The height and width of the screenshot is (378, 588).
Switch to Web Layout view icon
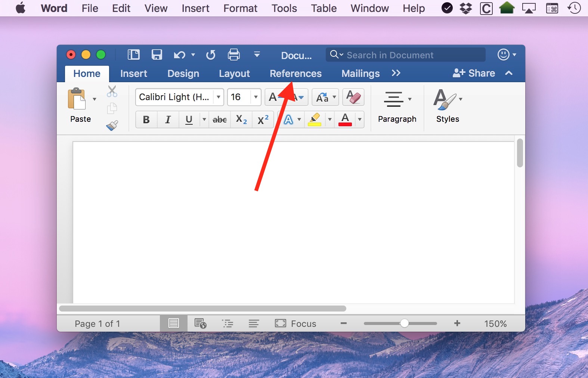pos(201,323)
